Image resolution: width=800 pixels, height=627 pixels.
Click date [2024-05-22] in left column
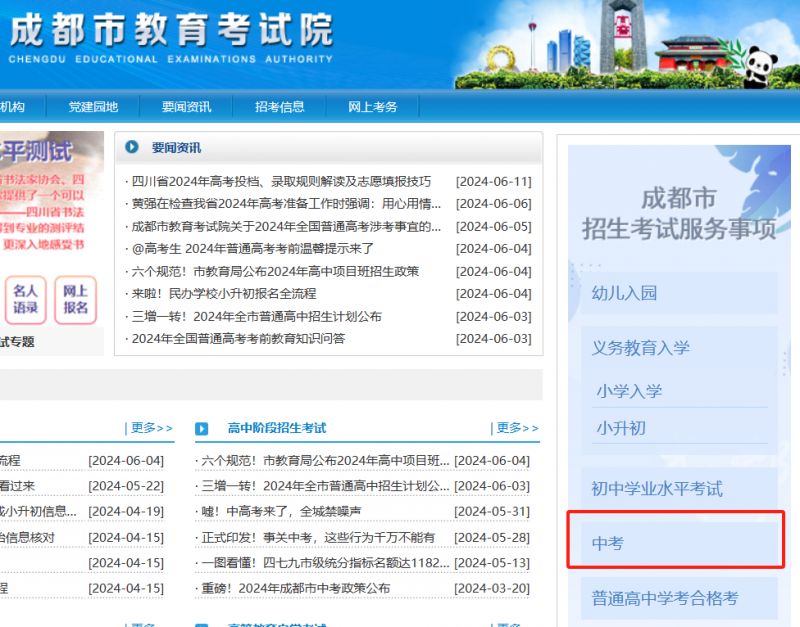[x=126, y=486]
